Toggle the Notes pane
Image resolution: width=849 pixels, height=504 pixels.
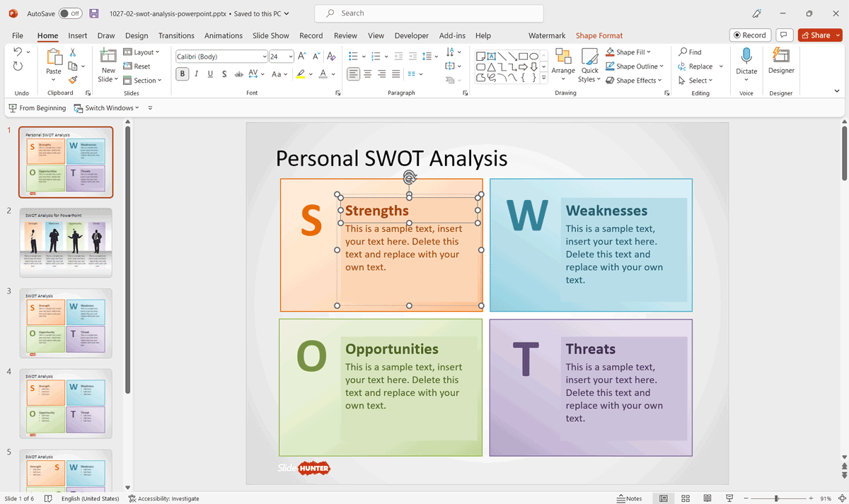pos(630,498)
